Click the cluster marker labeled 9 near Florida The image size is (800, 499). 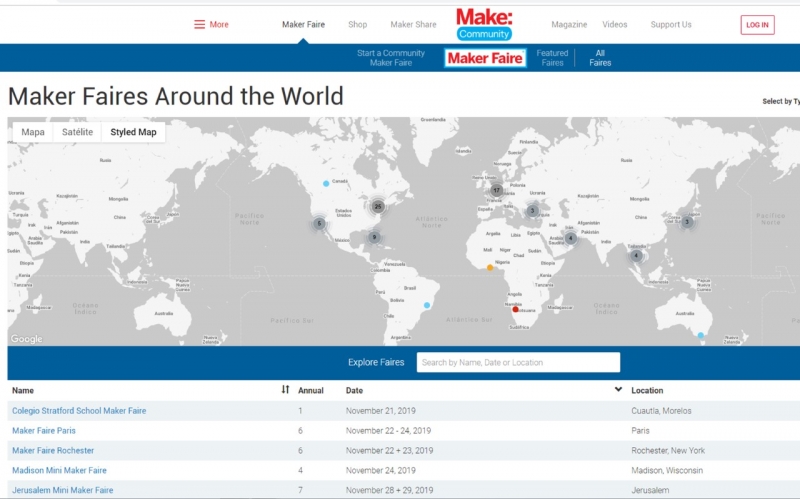coord(374,237)
